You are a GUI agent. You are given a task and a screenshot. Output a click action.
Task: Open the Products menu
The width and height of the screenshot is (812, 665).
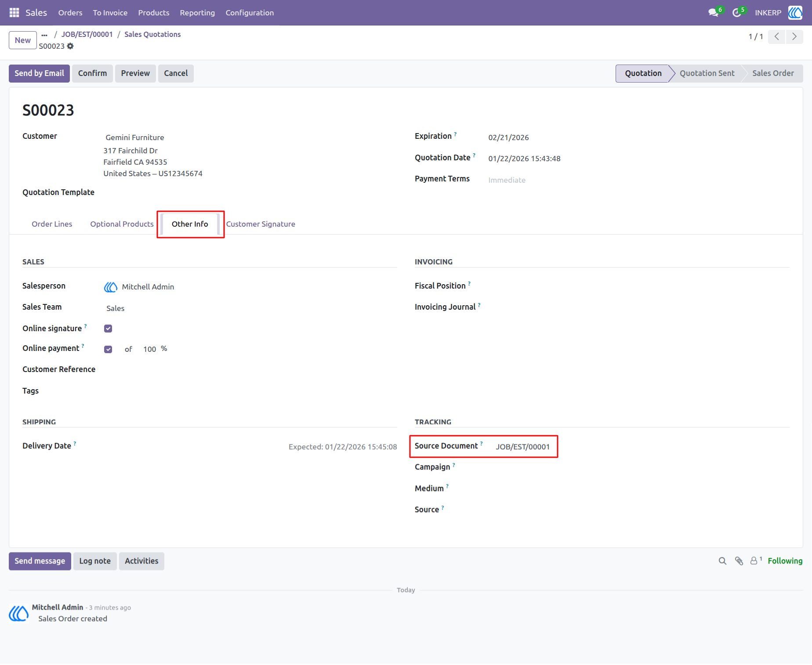(154, 13)
